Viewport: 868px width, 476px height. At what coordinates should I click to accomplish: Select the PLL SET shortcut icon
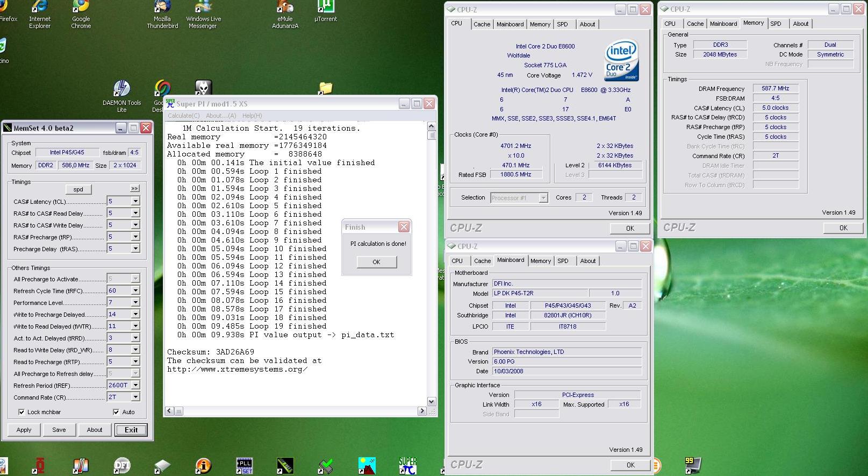click(245, 465)
